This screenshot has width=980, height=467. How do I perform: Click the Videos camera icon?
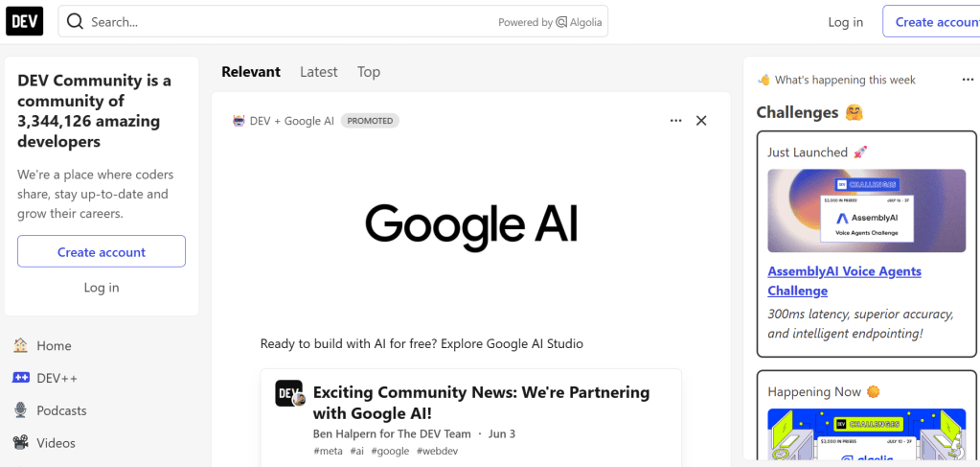pyautogui.click(x=20, y=443)
